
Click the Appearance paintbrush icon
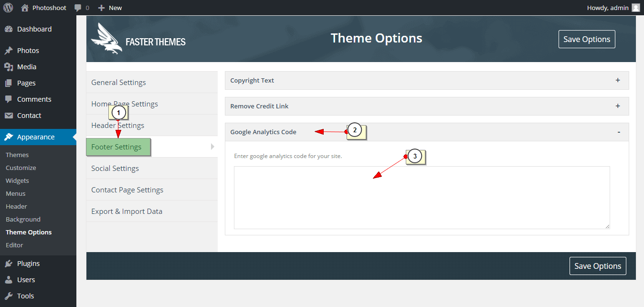[9, 137]
